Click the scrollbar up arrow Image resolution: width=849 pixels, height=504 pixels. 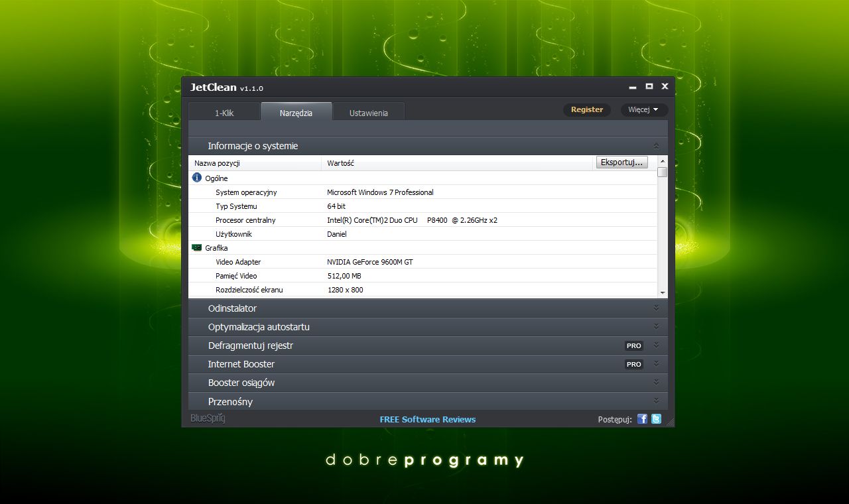[663, 160]
